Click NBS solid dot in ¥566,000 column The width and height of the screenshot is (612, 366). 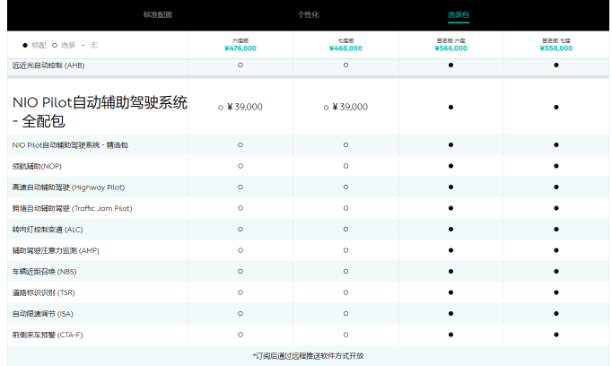[x=451, y=272]
